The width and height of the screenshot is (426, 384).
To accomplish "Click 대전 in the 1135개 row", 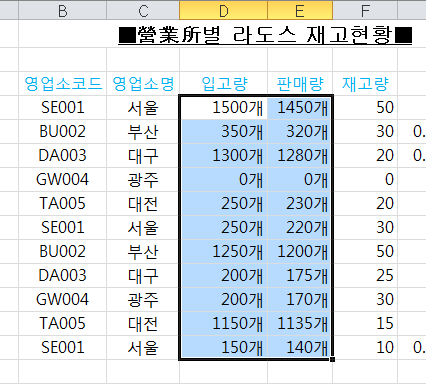I will click(143, 323).
